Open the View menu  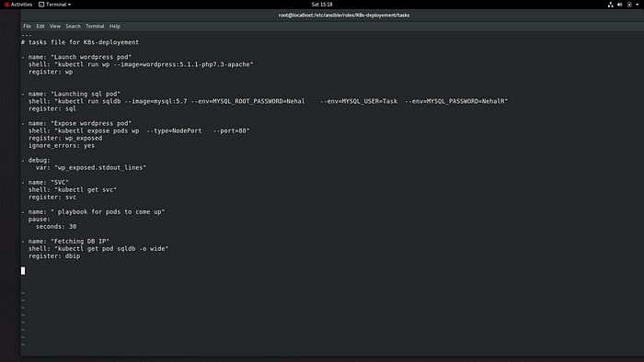(x=55, y=27)
